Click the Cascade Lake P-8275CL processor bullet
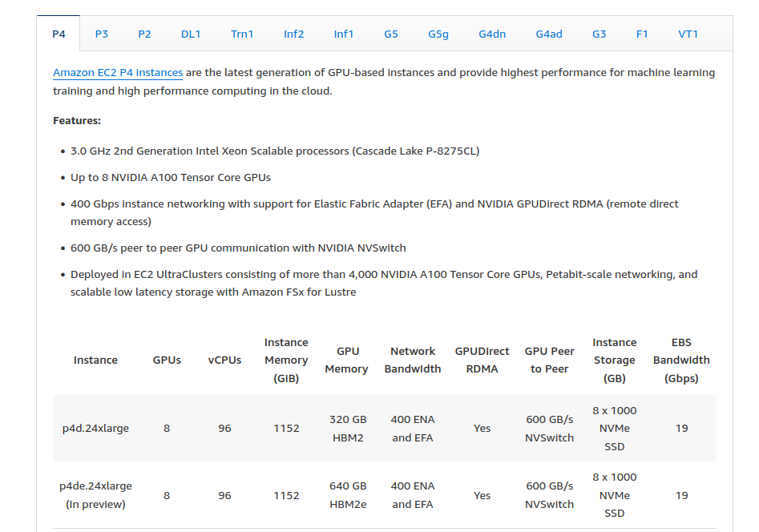The image size is (759, 532). point(275,151)
